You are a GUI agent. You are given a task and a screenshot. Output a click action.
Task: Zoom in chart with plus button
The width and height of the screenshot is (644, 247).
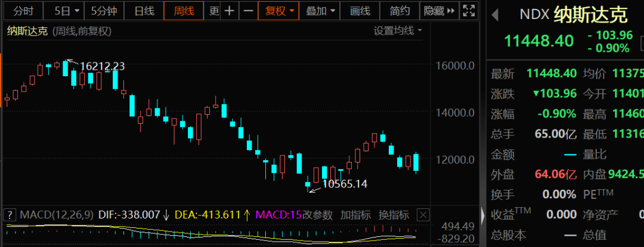coord(230,11)
